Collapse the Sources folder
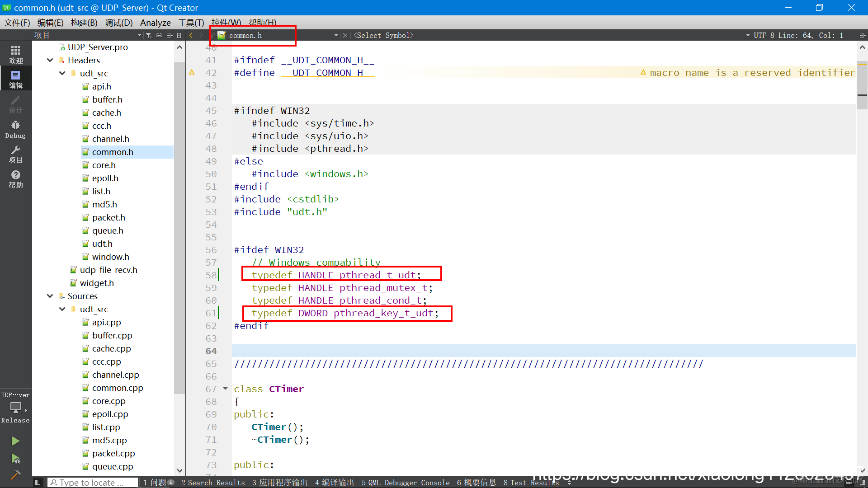This screenshot has width=868, height=488. tap(50, 296)
